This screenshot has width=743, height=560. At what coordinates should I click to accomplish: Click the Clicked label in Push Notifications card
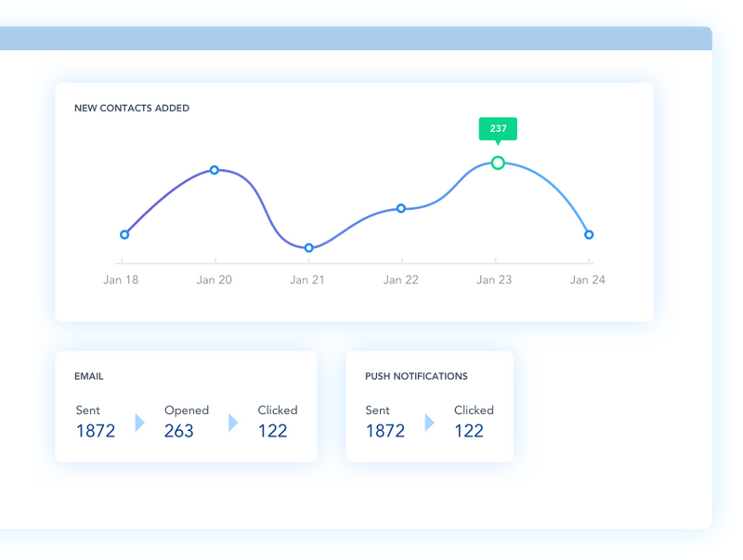(474, 410)
